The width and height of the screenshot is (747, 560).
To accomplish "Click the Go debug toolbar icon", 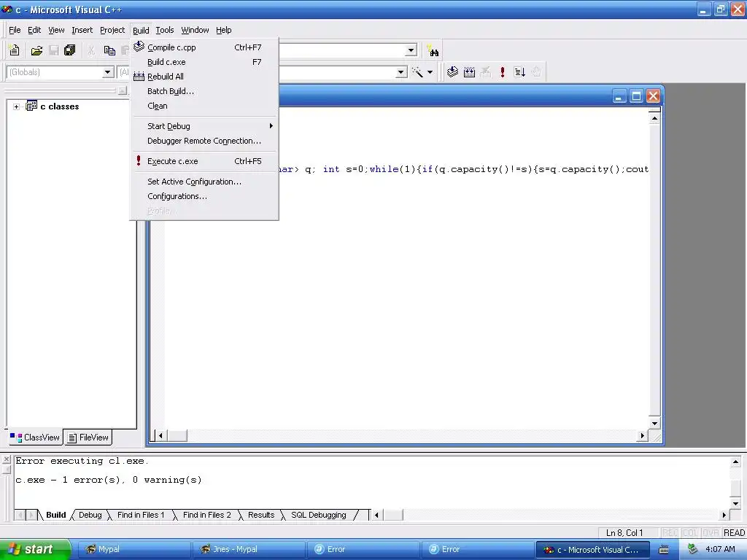I will [519, 72].
